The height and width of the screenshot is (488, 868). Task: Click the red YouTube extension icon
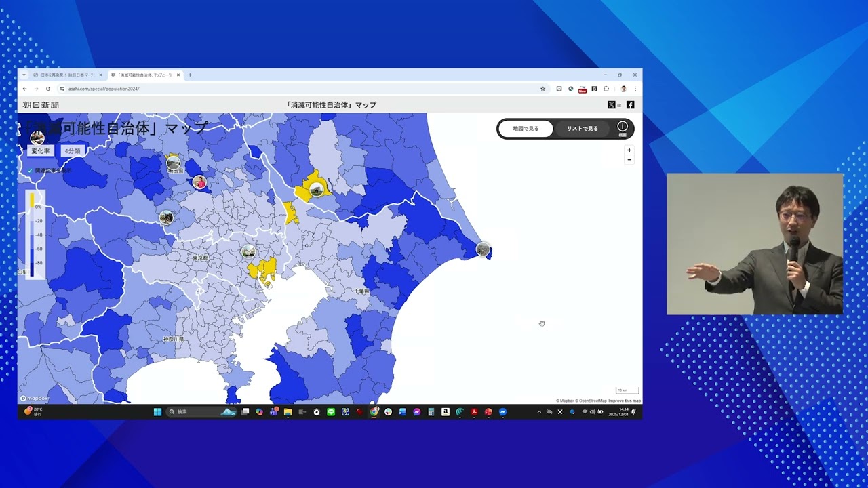583,89
